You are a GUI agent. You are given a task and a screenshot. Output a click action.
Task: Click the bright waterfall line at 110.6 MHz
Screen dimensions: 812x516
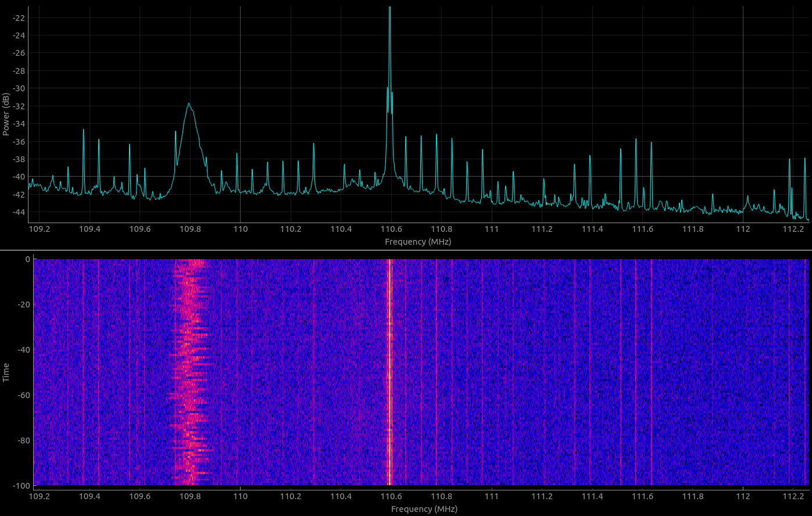click(389, 372)
